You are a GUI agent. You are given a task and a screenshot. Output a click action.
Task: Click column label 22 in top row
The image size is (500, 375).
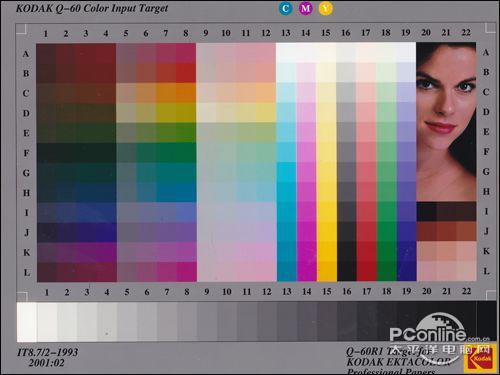point(466,32)
